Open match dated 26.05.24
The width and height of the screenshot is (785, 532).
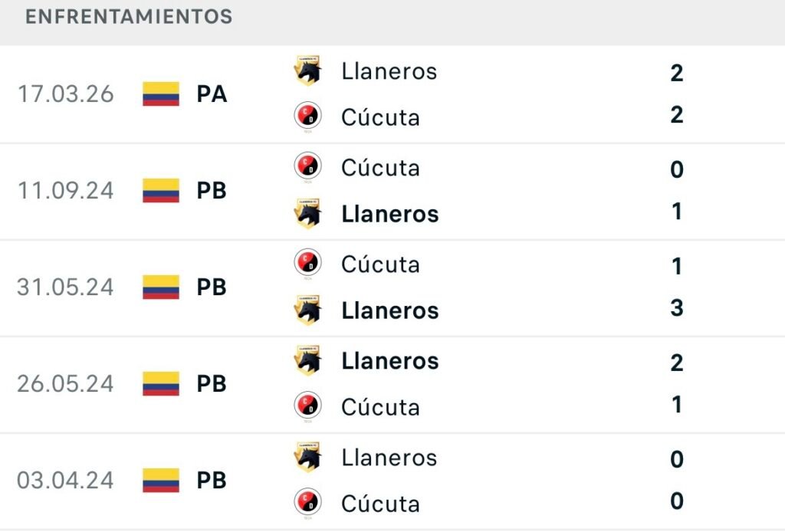(x=392, y=384)
